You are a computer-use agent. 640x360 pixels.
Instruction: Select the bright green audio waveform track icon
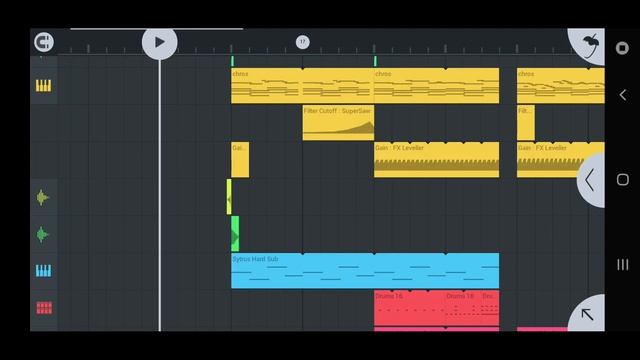42,235
